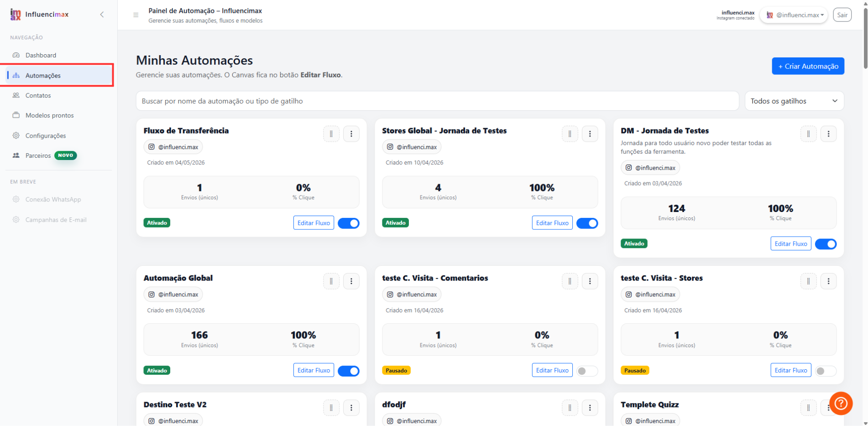Viewport: 868px width, 429px height.
Task: Activate teste C. Visita - Stores switch
Action: [826, 371]
